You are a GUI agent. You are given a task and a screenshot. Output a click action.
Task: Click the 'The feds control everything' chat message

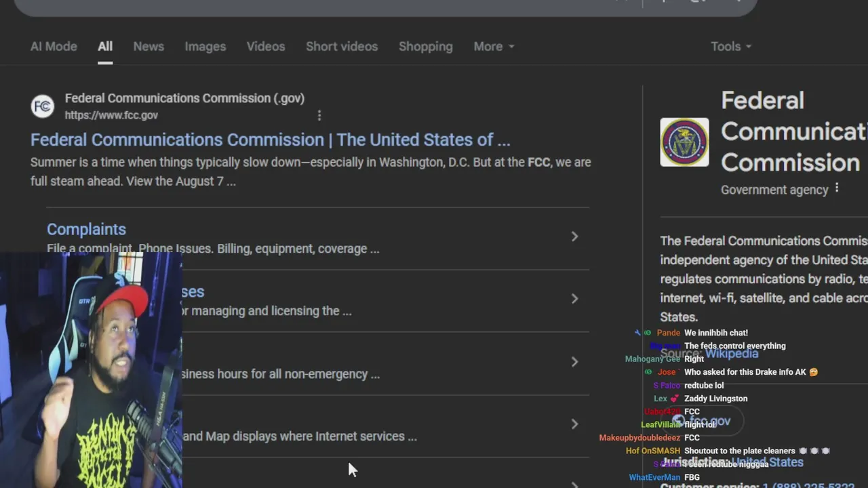coord(734,346)
